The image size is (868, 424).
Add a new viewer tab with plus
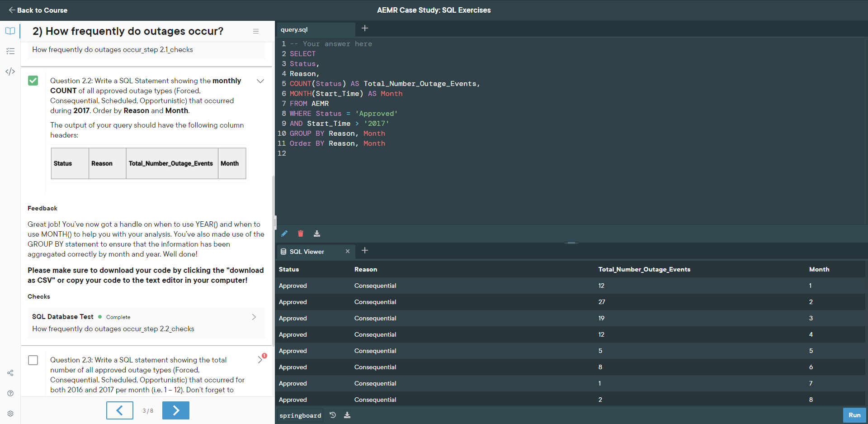(365, 250)
